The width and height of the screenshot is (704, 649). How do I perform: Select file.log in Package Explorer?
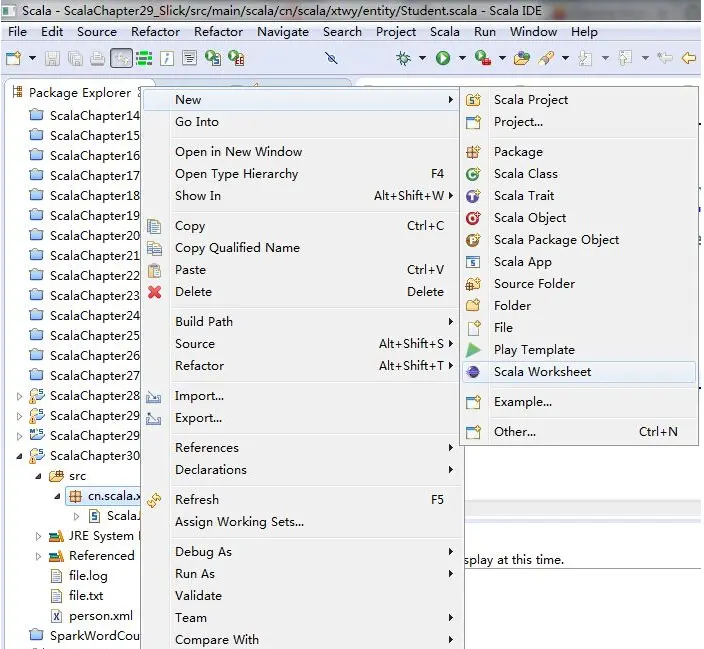point(79,576)
